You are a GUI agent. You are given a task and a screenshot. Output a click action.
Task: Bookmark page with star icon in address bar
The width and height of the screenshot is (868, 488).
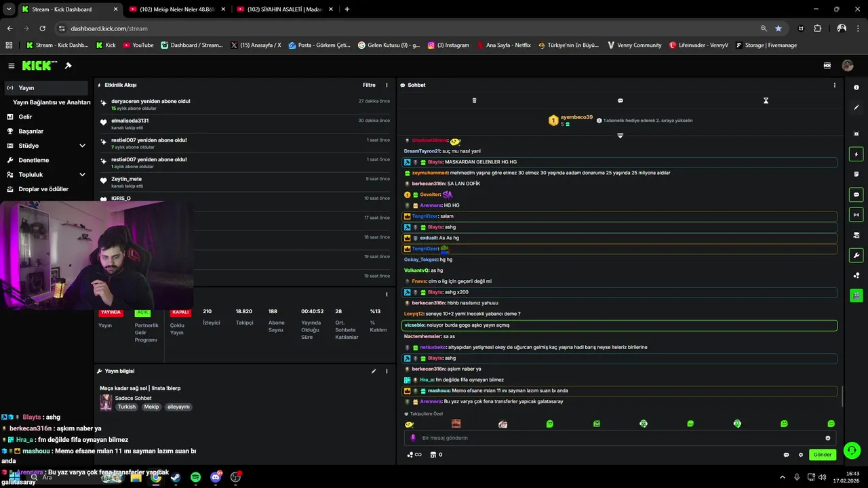778,28
